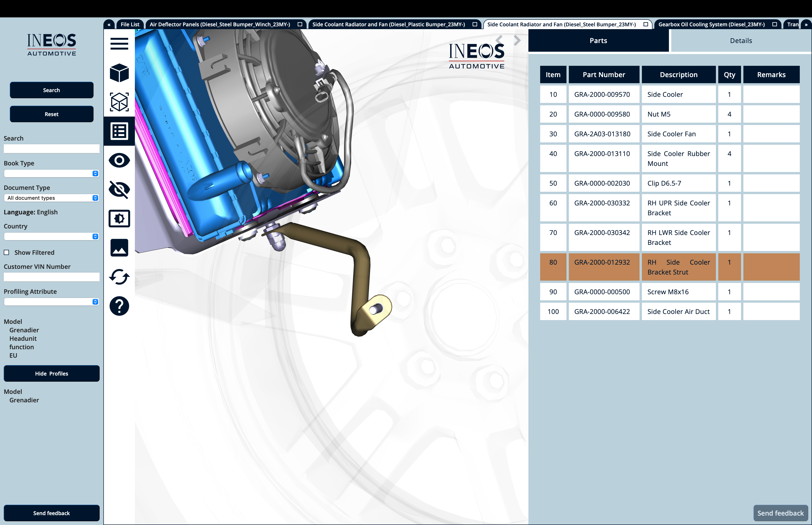Viewport: 812px width, 525px height.
Task: Close Gearbox Oil Cooling System tab square icon
Action: pos(774,24)
